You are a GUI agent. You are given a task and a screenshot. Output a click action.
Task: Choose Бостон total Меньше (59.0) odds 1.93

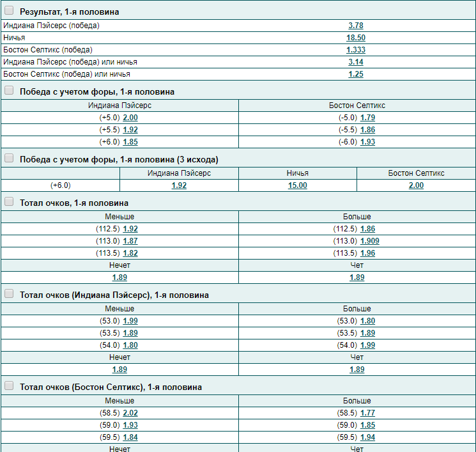click(x=130, y=425)
